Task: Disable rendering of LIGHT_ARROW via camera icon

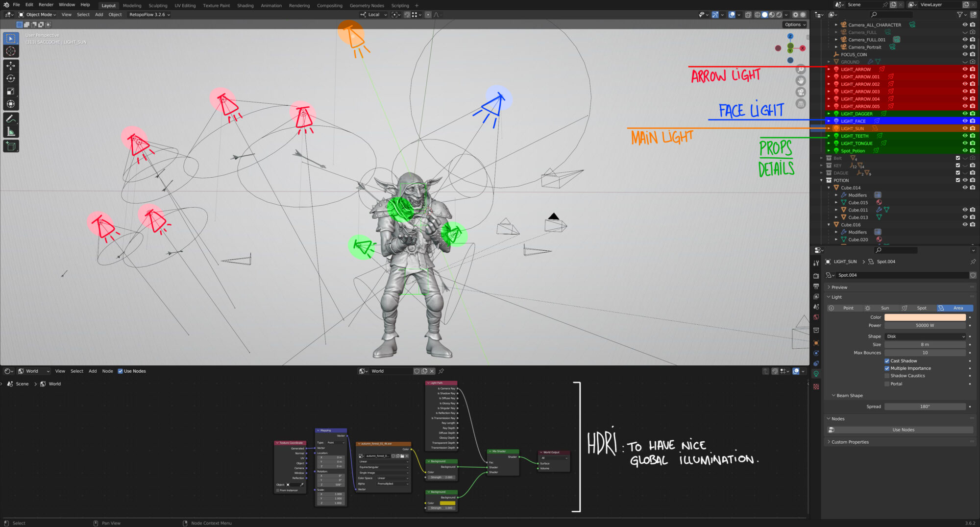Action: (973, 69)
